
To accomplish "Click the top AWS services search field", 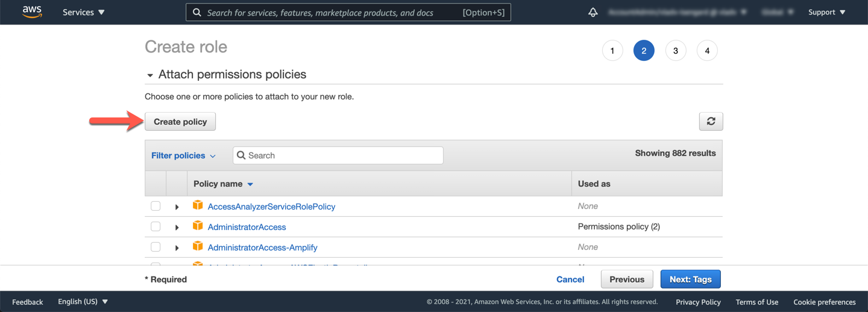I will click(x=332, y=12).
